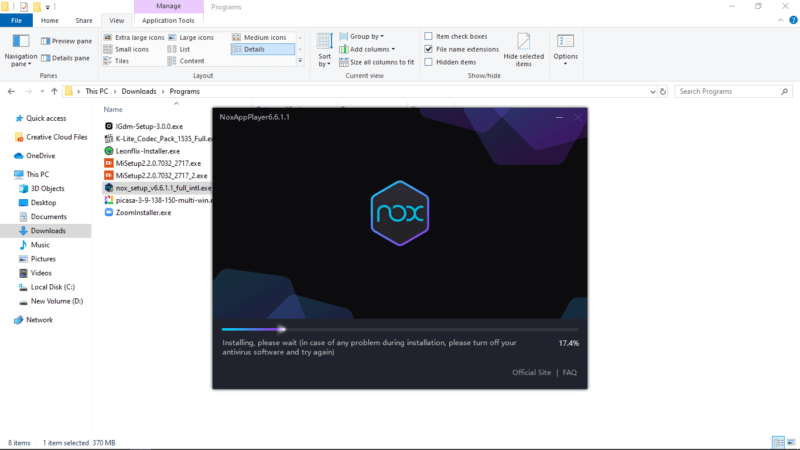Screen dimensions: 800x450
Task: Refresh the Programs folder
Action: (663, 91)
